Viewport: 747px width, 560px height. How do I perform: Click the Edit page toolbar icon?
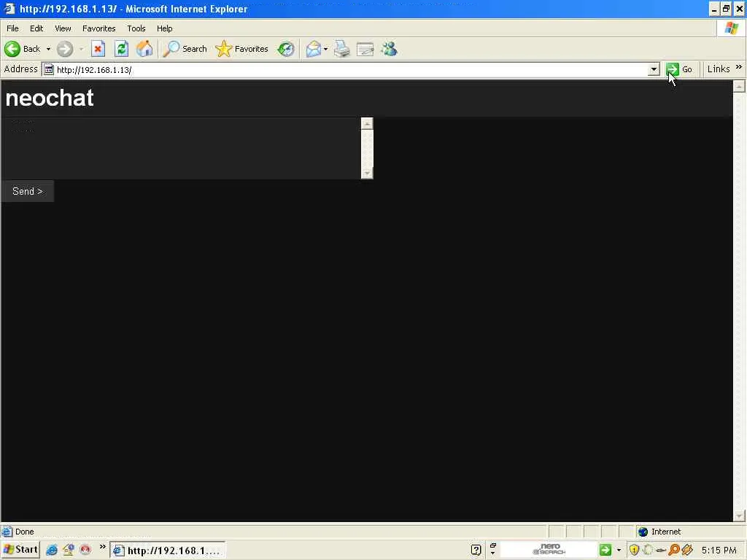click(x=365, y=49)
